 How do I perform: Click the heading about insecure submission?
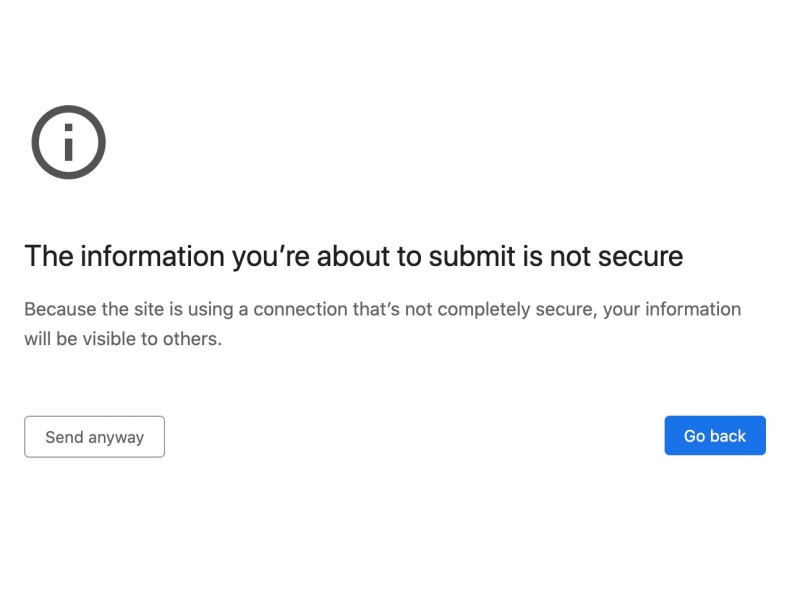[x=353, y=256]
